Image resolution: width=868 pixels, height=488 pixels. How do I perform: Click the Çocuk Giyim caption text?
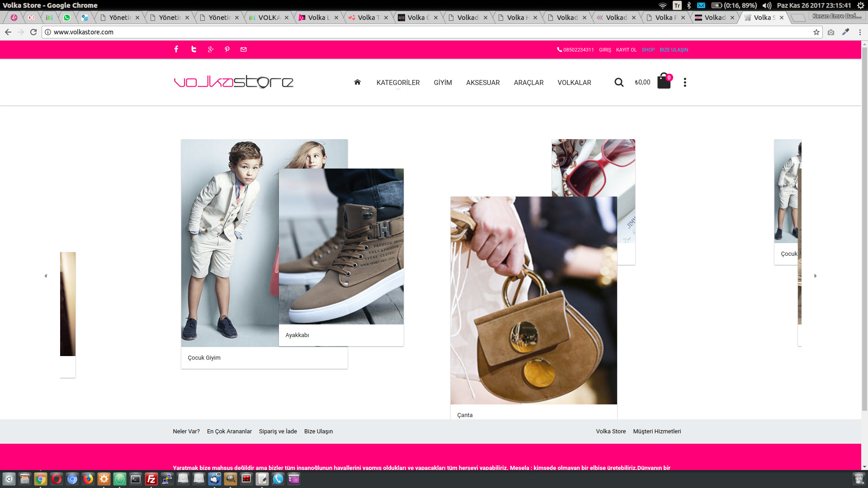204,358
